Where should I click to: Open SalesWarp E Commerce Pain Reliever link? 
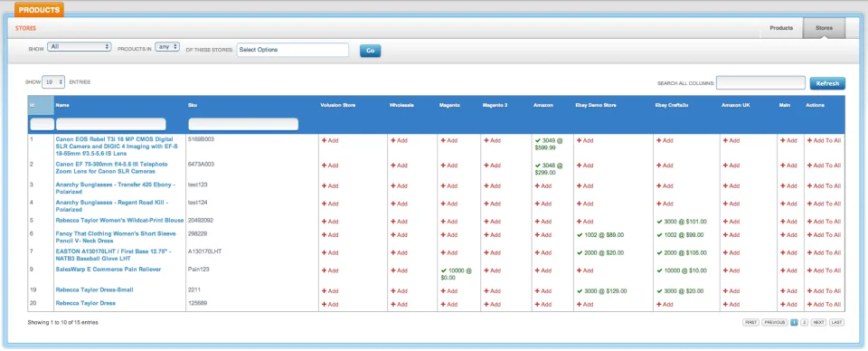point(108,270)
